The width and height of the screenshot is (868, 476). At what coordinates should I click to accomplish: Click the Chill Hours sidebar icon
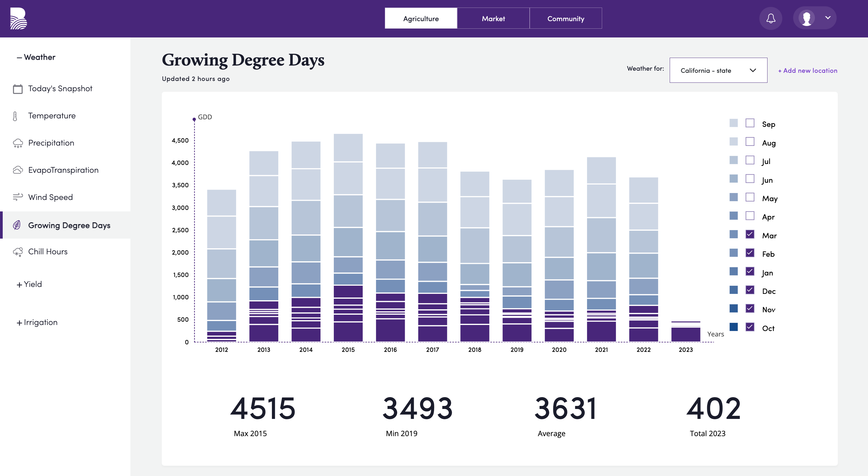point(18,252)
